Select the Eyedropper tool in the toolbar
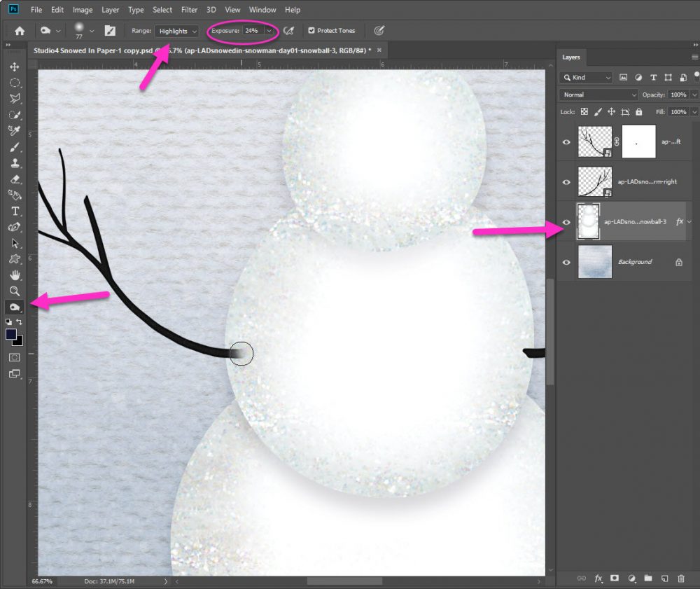The height and width of the screenshot is (589, 700). [14, 130]
